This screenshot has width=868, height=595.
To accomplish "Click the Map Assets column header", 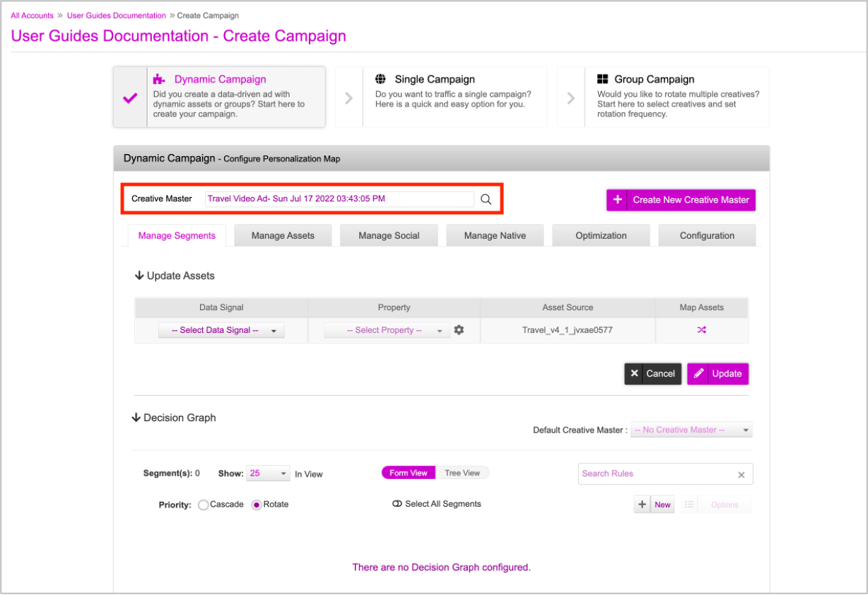I will tap(701, 307).
